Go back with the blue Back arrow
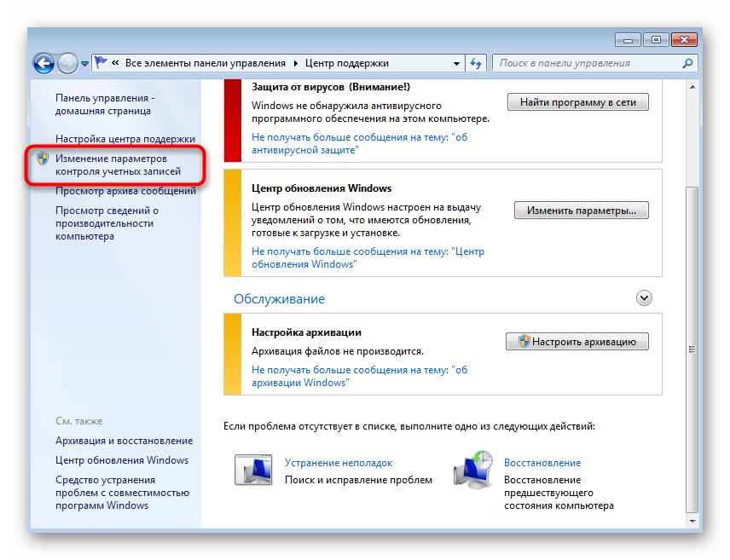The height and width of the screenshot is (560, 730). pos(44,63)
